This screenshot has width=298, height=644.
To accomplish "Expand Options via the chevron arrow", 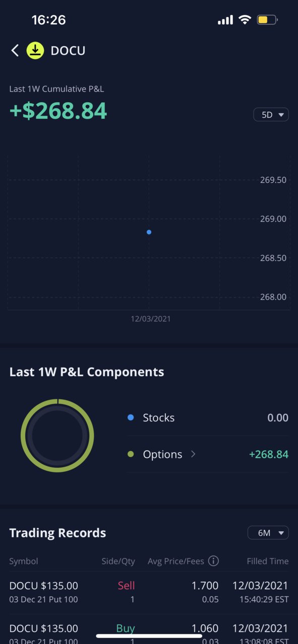I will coord(193,454).
